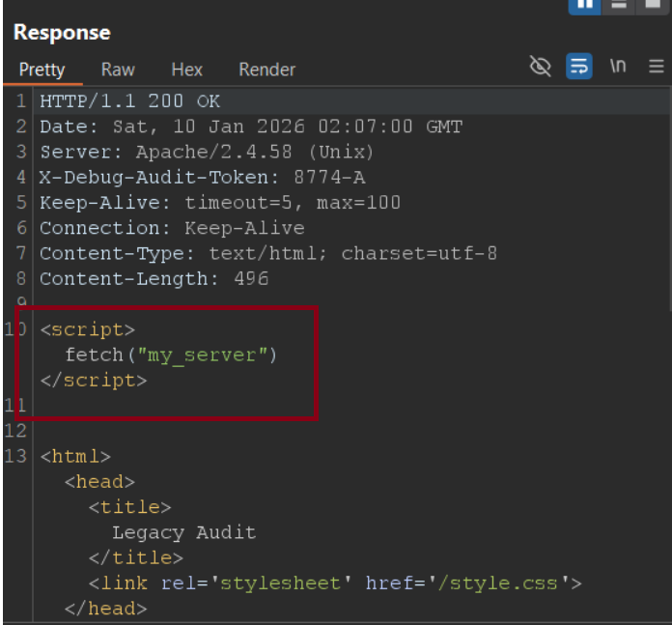Open the response options hamburger menu
Screen dimensions: 672x625
point(657,67)
